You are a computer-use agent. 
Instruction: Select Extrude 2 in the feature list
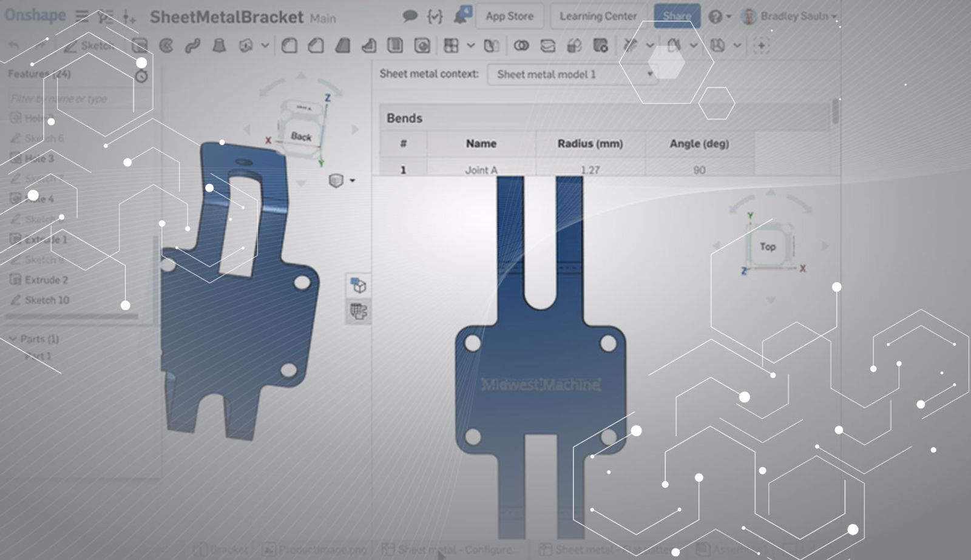[x=46, y=280]
